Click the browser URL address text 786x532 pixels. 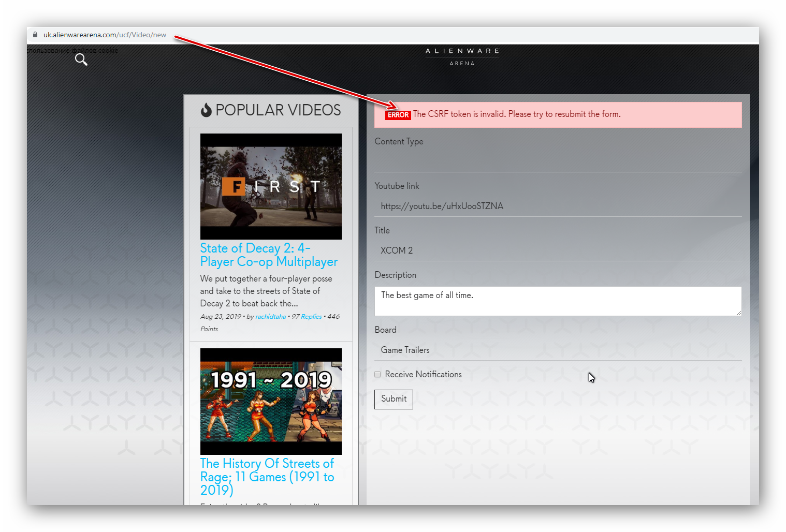(x=105, y=35)
